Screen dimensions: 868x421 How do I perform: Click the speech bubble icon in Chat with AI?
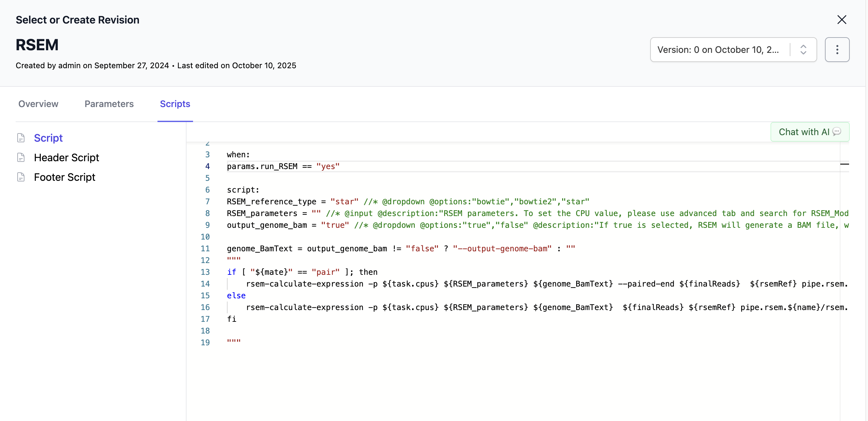[836, 132]
